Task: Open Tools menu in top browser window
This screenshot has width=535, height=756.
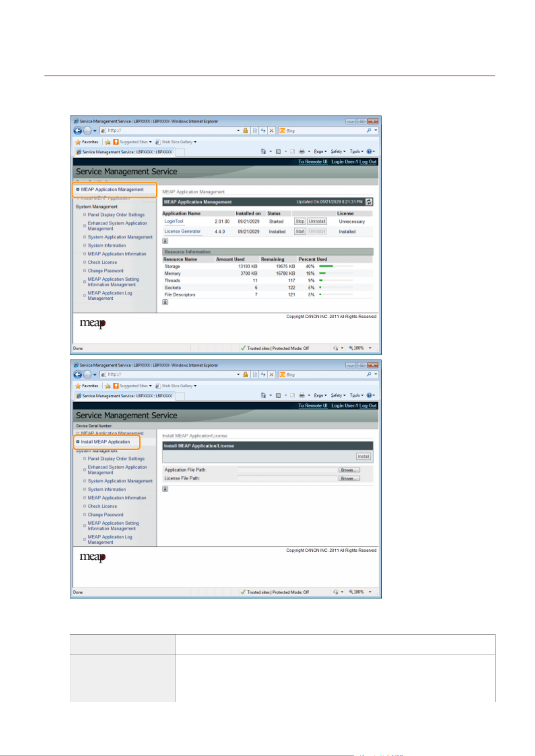Action: tap(356, 151)
